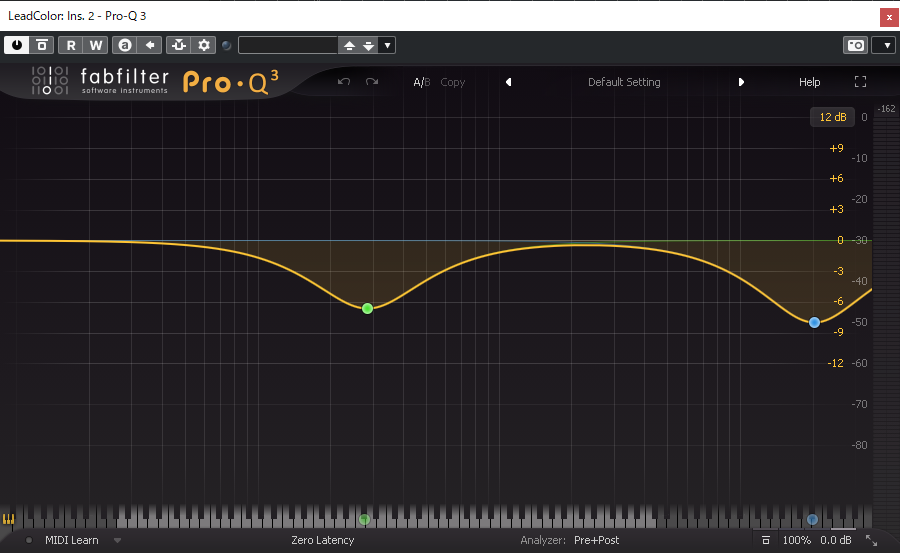Click the output bypass icon near 100%
The height and width of the screenshot is (553, 900).
(765, 540)
